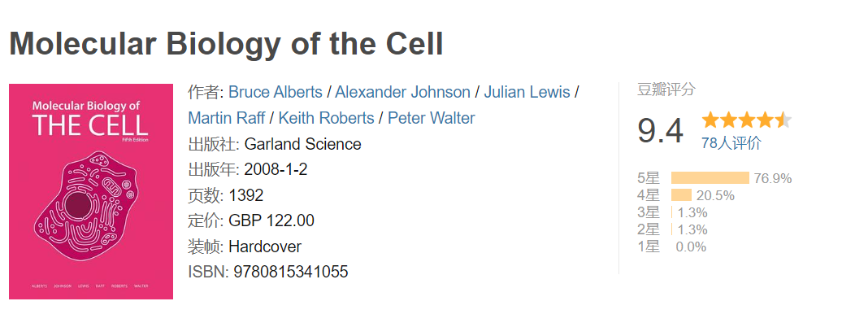
Task: Click the 4星 rating bar
Action: click(x=681, y=195)
